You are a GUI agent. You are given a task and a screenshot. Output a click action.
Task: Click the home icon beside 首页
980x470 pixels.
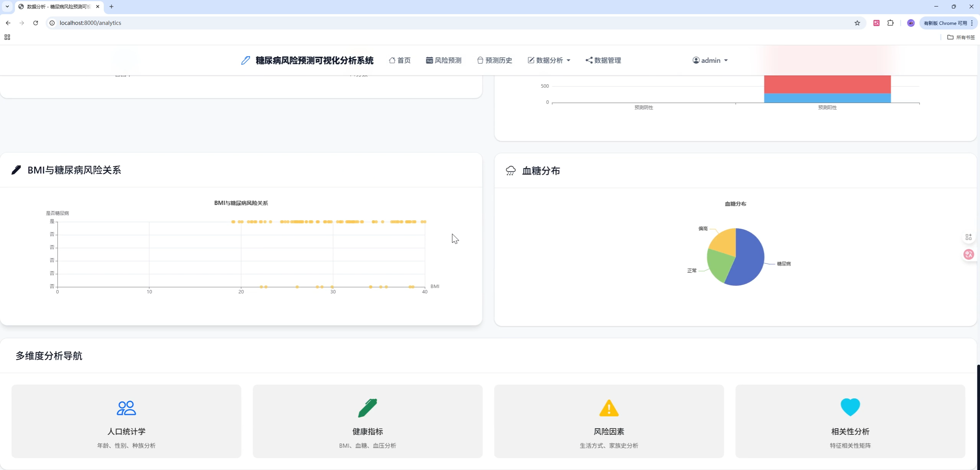[392, 60]
